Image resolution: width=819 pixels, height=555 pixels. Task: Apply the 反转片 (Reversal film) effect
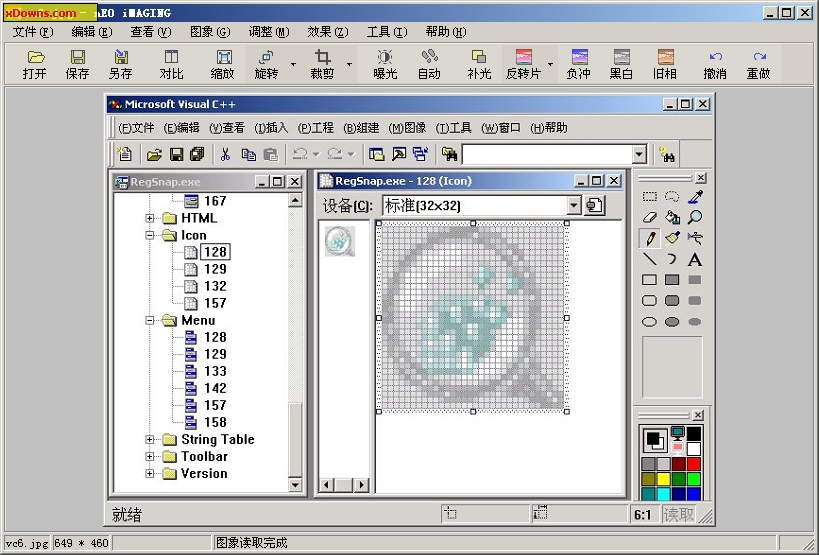[x=524, y=64]
